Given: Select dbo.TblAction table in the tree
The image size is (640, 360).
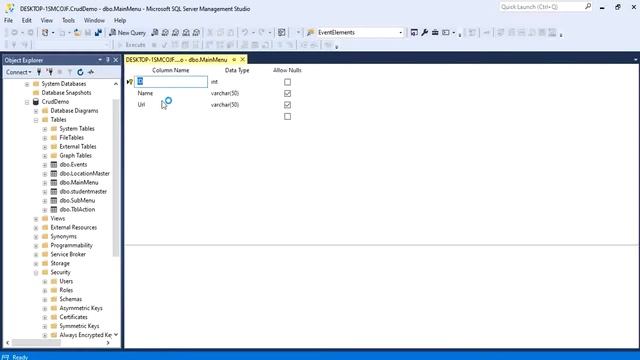Looking at the screenshot, I should pyautogui.click(x=77, y=209).
